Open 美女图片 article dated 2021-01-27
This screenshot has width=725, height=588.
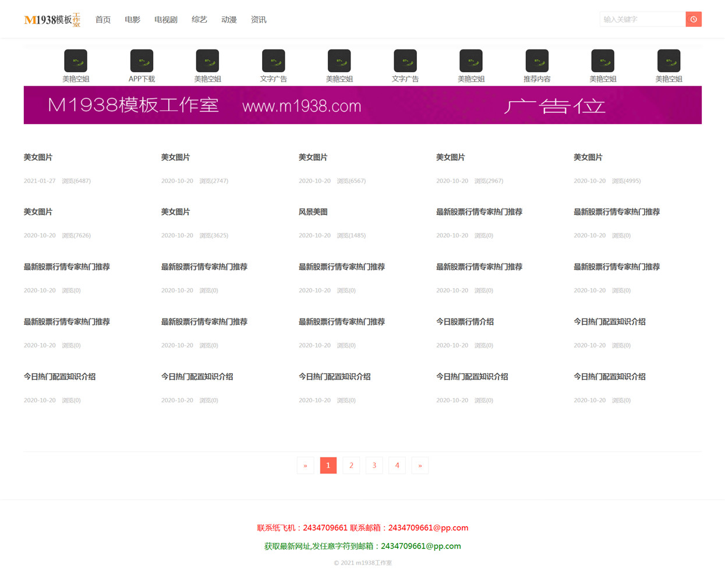pyautogui.click(x=38, y=157)
